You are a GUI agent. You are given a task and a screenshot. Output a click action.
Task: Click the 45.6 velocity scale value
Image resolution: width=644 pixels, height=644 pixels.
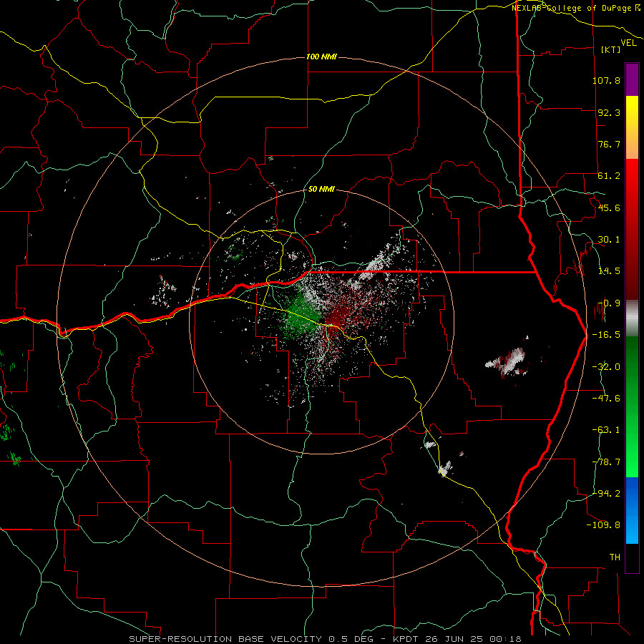609,208
